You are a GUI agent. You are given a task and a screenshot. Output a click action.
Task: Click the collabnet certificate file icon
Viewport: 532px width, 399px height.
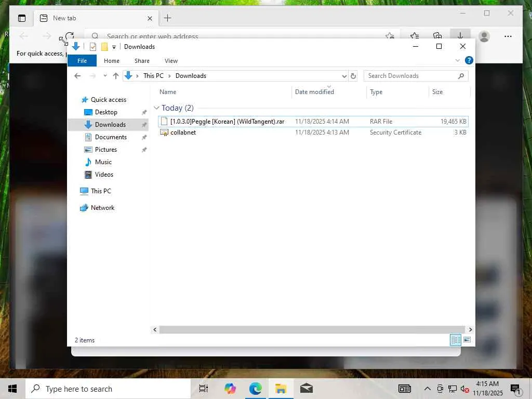[164, 132]
